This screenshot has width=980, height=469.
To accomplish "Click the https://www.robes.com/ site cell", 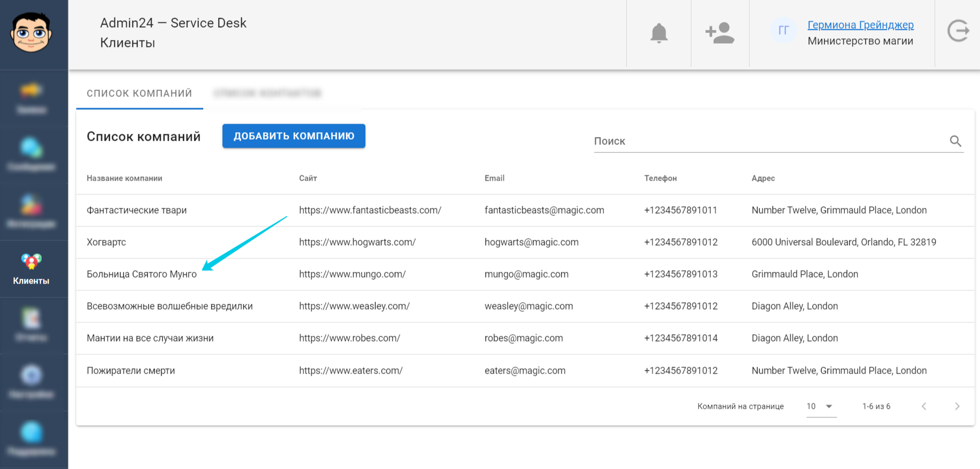I will (x=350, y=338).
